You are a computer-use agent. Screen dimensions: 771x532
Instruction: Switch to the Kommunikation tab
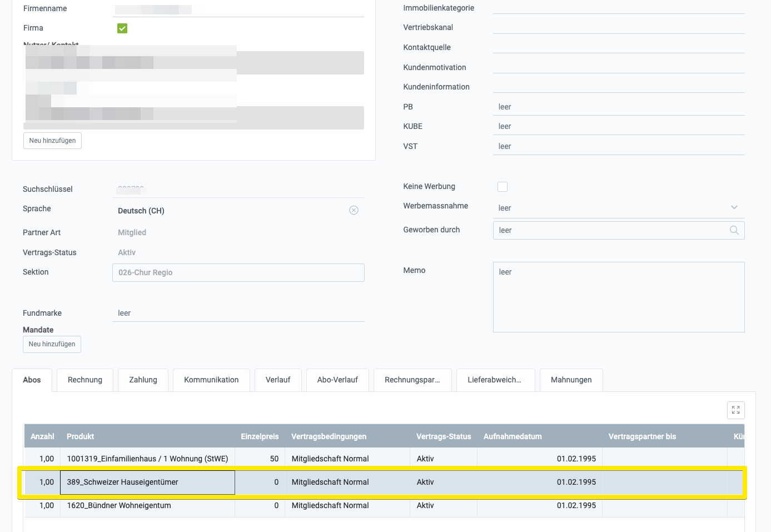(x=211, y=380)
